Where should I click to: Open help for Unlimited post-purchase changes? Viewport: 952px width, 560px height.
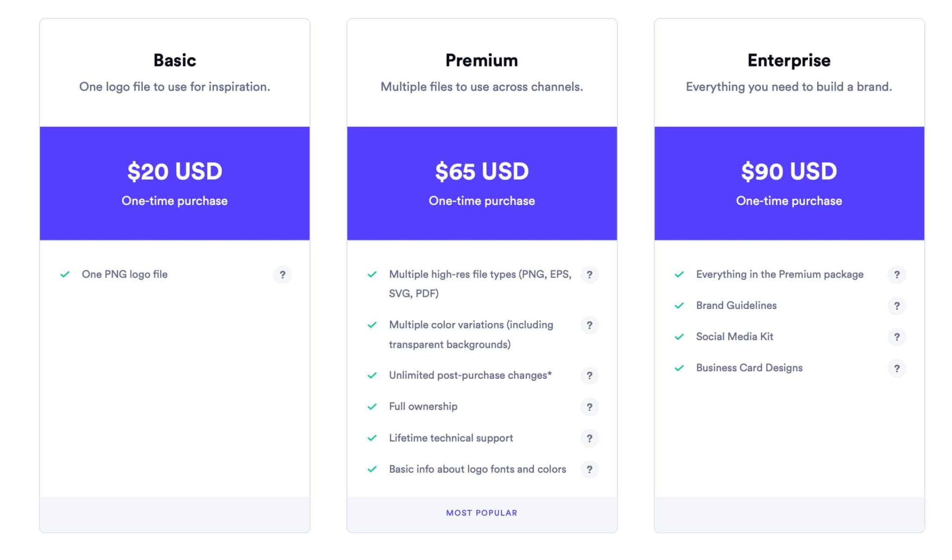pyautogui.click(x=590, y=376)
